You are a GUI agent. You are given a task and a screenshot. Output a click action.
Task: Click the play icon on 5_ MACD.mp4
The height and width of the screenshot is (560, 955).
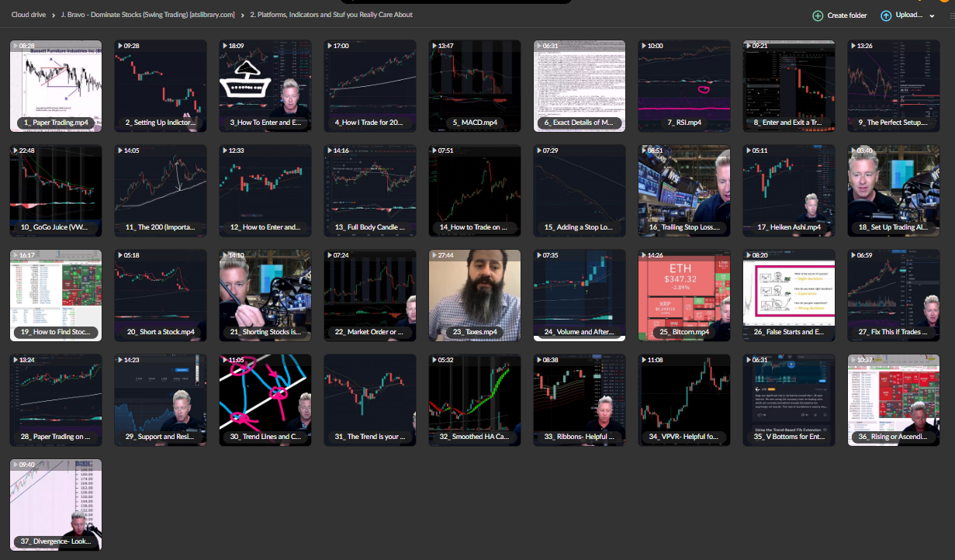click(x=433, y=46)
